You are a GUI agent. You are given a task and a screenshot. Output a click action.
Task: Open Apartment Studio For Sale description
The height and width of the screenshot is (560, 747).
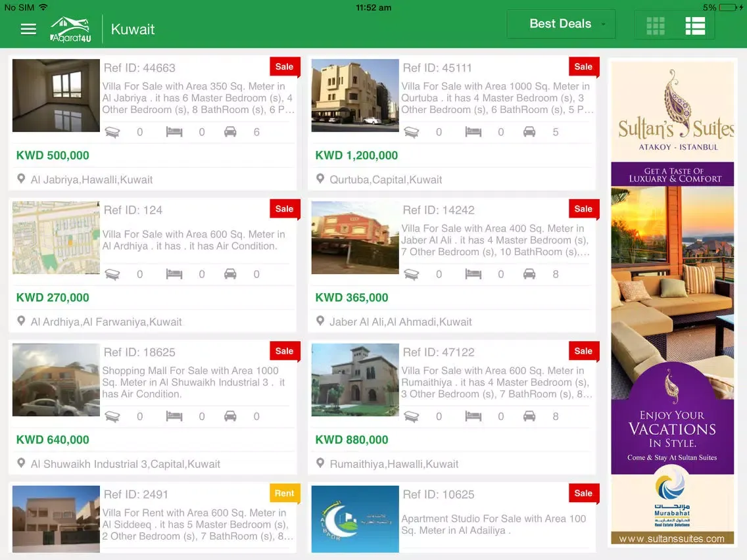494,525
